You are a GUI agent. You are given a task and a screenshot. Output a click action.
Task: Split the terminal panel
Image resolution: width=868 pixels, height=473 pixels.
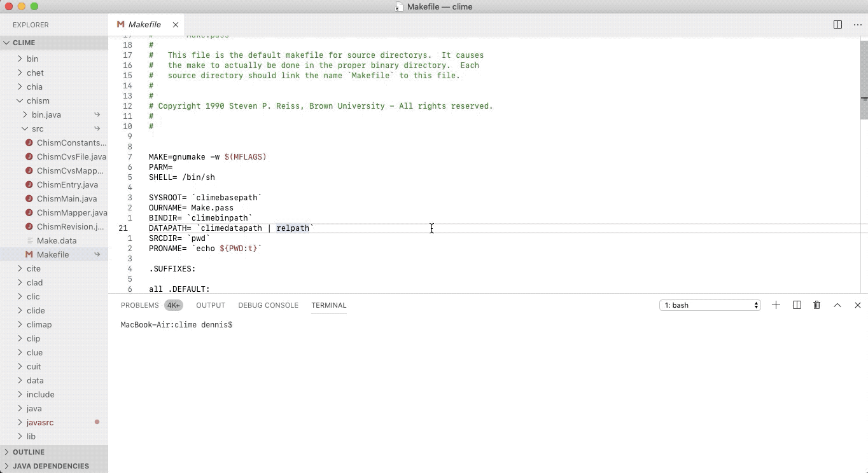click(x=797, y=305)
